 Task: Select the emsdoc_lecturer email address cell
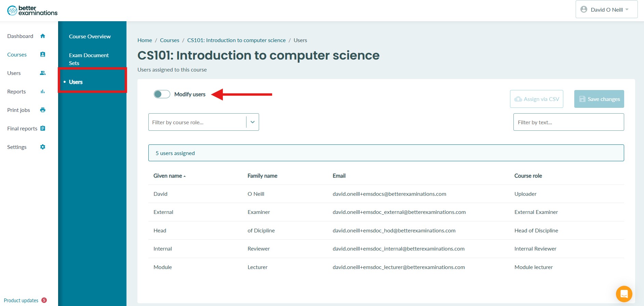click(x=399, y=267)
